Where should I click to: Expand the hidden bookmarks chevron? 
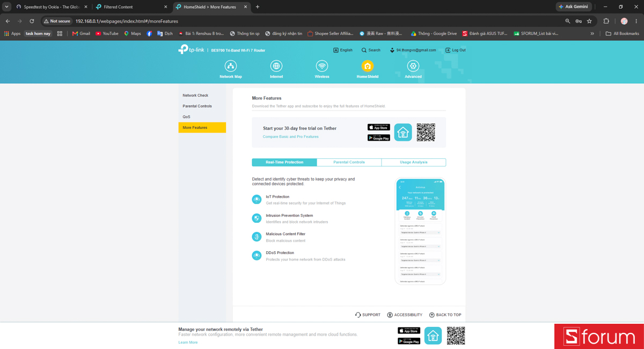tap(592, 33)
